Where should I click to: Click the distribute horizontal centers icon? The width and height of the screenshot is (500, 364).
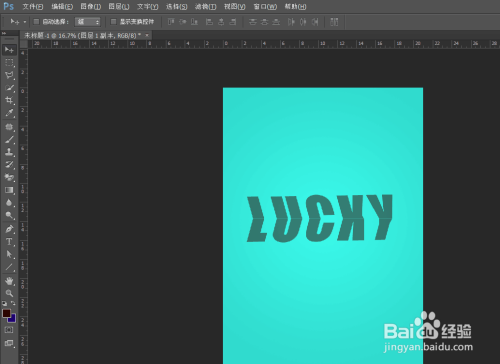(303, 22)
